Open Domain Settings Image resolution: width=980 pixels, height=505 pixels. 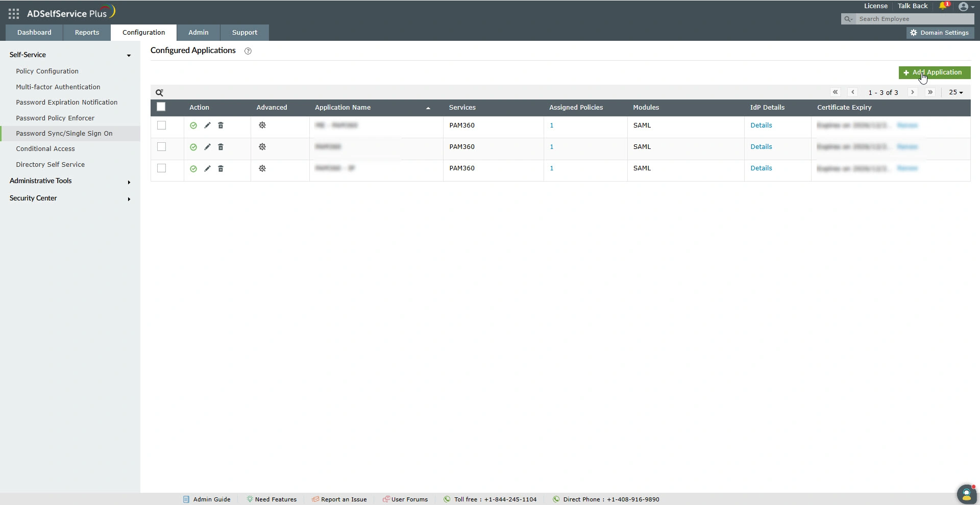(x=939, y=32)
